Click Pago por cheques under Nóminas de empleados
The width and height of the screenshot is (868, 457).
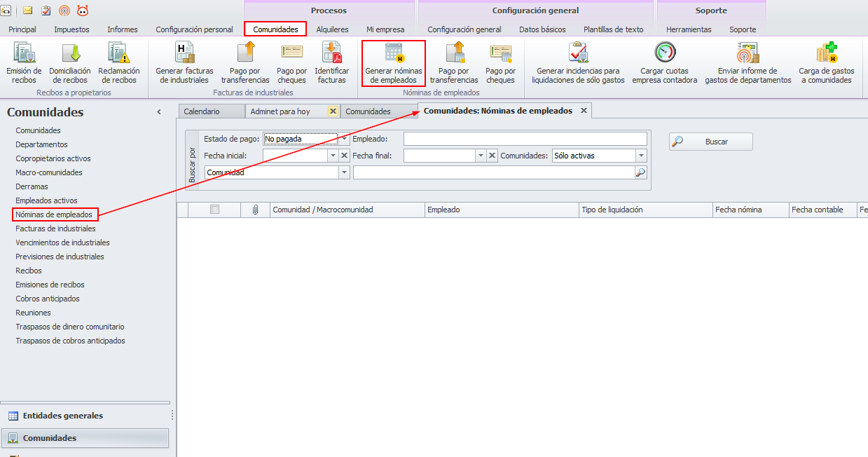500,63
